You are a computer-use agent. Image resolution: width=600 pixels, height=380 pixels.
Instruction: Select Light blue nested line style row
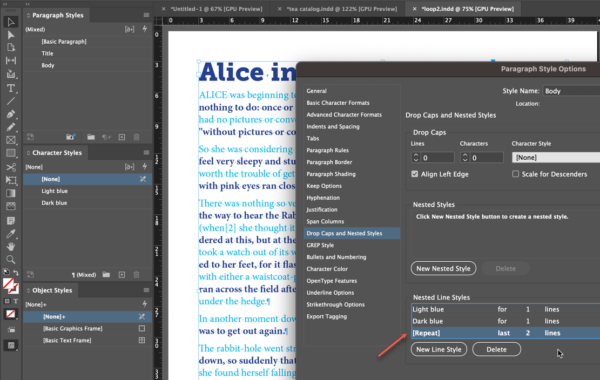[505, 309]
